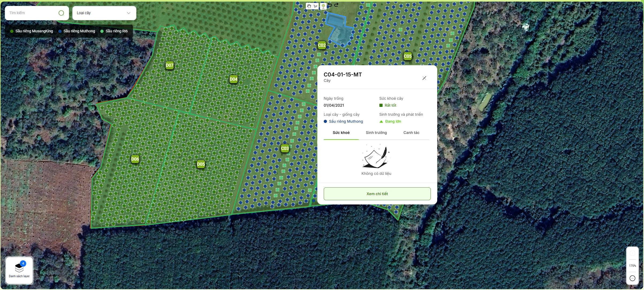Click the C03 plot label marker
This screenshot has width=644, height=290.
[285, 149]
